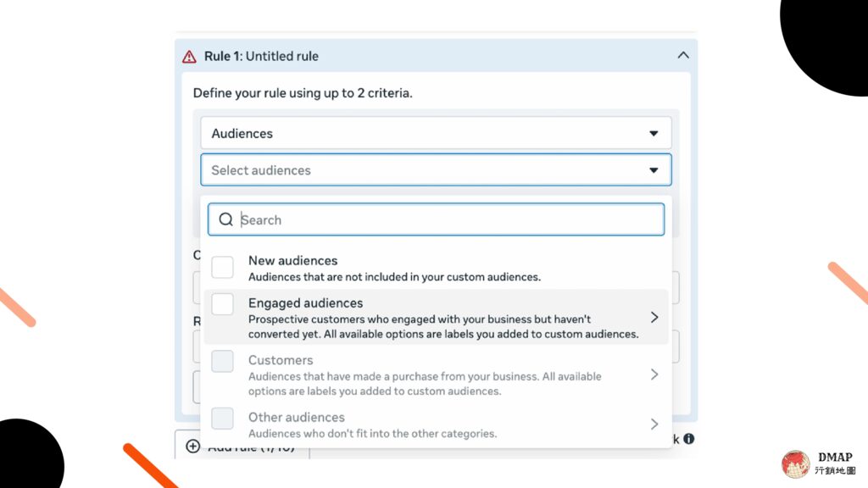868x488 pixels.
Task: Click the magnifying glass search icon
Action: 225,219
